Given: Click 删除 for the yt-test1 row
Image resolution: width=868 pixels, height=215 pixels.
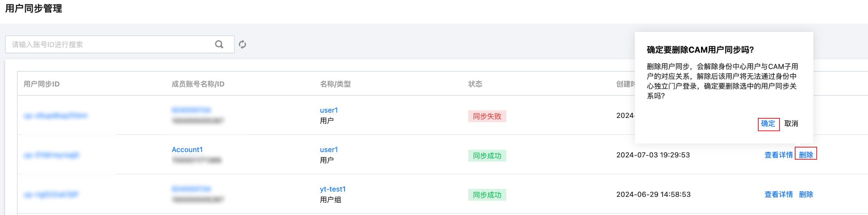Looking at the screenshot, I should (806, 195).
